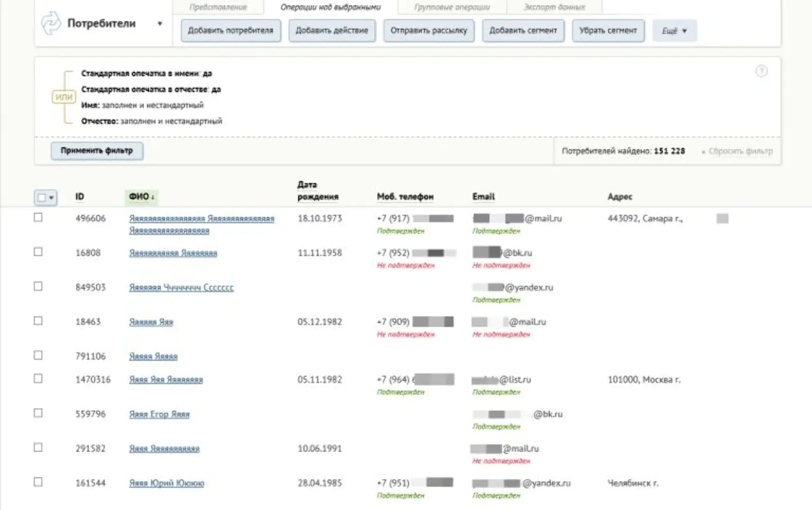Open the filter help question mark icon
Viewport: 812px width, 510px height.
(761, 71)
